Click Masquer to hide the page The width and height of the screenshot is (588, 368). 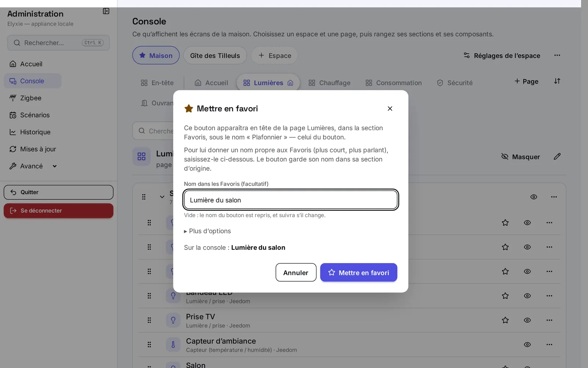[x=521, y=157]
